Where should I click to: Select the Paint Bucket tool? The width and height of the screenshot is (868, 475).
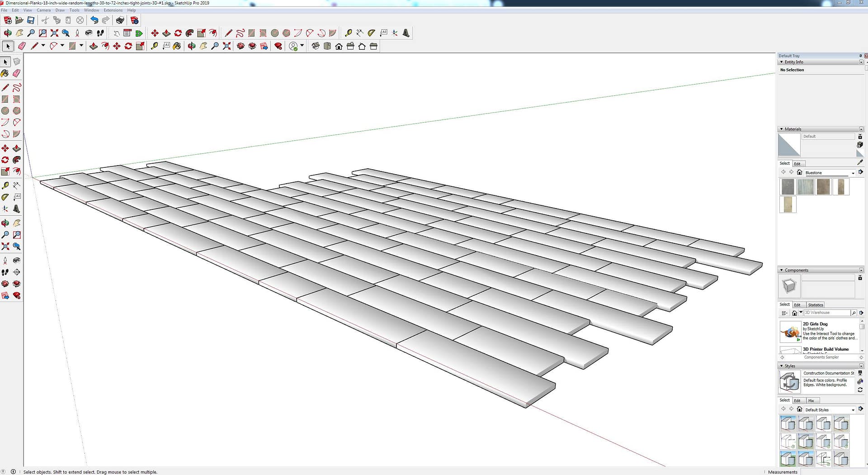[x=5, y=73]
